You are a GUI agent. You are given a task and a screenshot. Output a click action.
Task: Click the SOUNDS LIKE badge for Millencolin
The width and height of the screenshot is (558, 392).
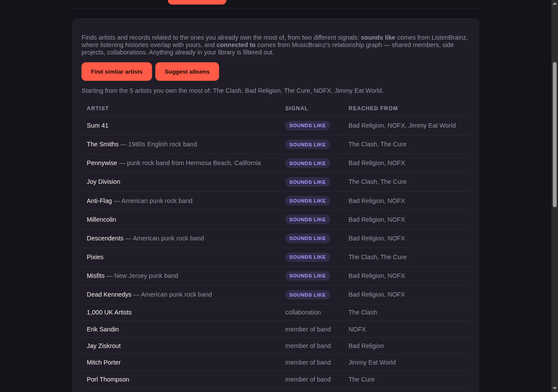tap(308, 220)
